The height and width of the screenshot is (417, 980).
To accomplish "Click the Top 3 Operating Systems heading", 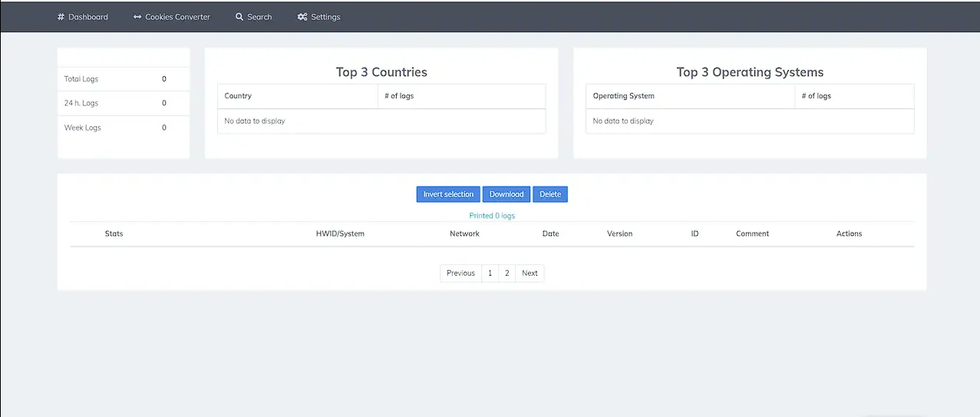I will coord(750,72).
